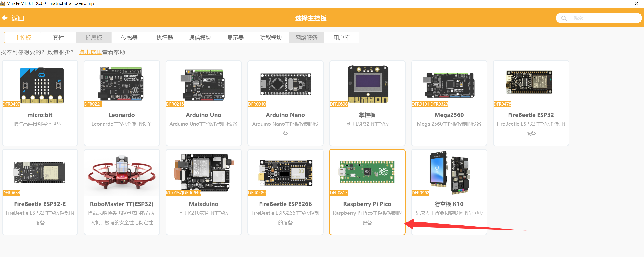This screenshot has height=257, width=644.
Task: Pick the FireBeetle ESP8266 board image
Action: tap(285, 173)
